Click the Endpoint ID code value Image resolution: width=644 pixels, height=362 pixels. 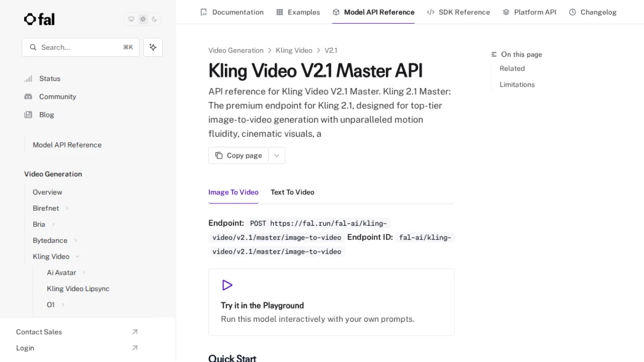tap(332, 245)
